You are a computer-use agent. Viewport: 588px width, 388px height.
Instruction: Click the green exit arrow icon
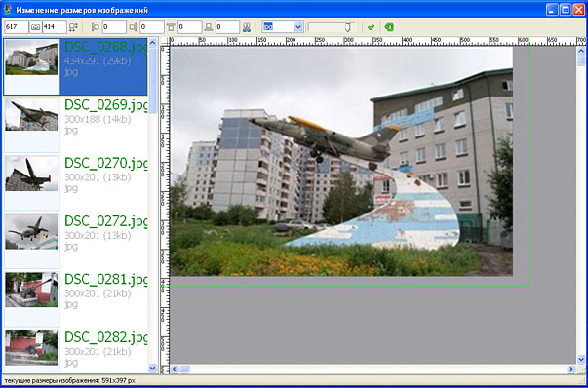coord(389,27)
